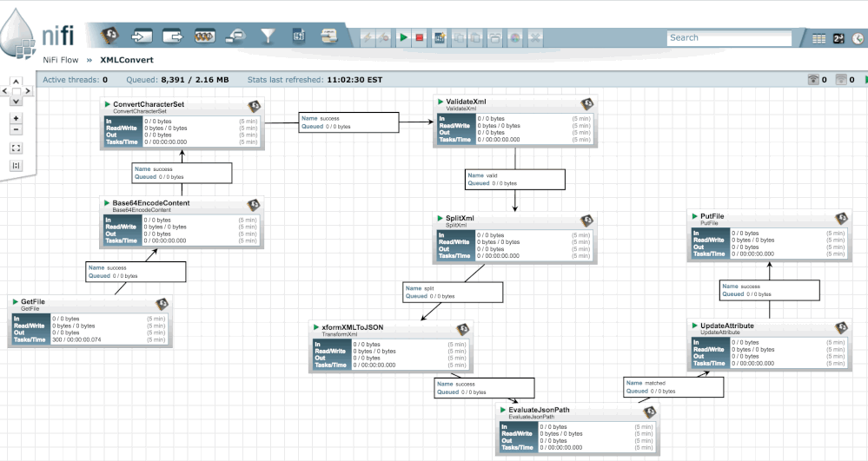This screenshot has width=868, height=461.
Task: Click the Fit to screen button
Action: pyautogui.click(x=16, y=148)
